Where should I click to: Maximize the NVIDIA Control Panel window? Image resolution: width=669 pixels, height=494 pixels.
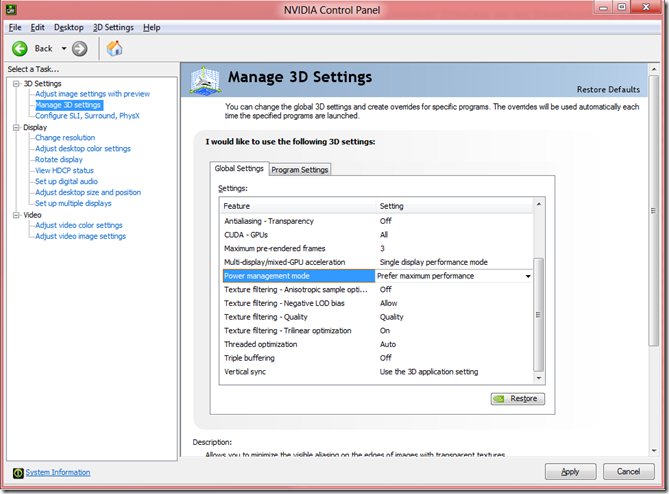tap(622, 7)
